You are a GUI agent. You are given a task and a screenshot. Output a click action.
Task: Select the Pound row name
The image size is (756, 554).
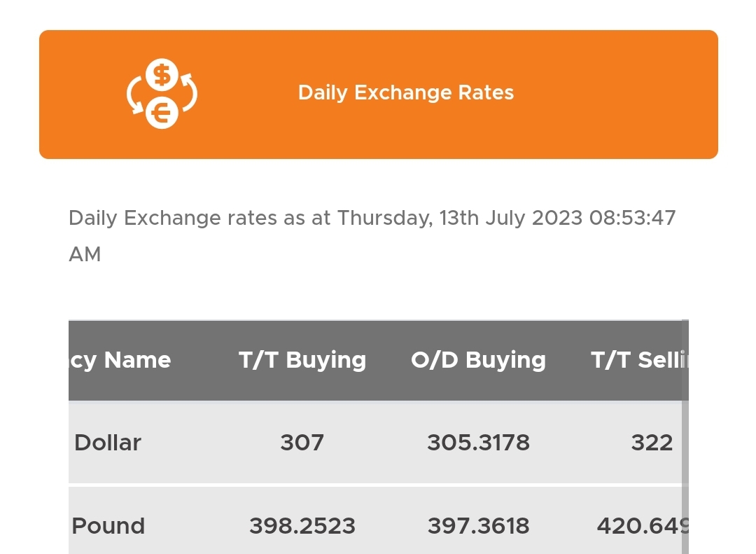point(108,526)
